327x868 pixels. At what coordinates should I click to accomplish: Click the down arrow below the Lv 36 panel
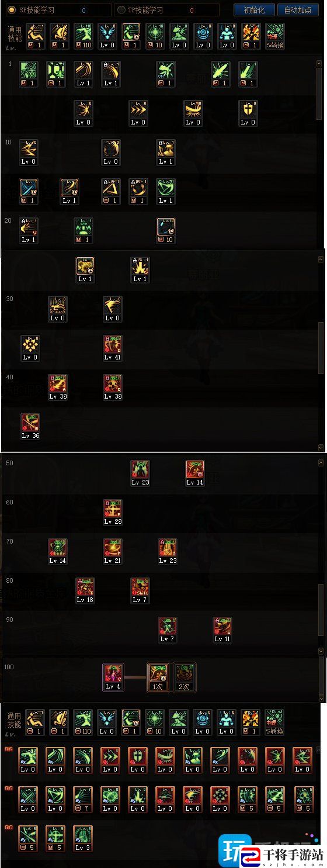click(321, 447)
